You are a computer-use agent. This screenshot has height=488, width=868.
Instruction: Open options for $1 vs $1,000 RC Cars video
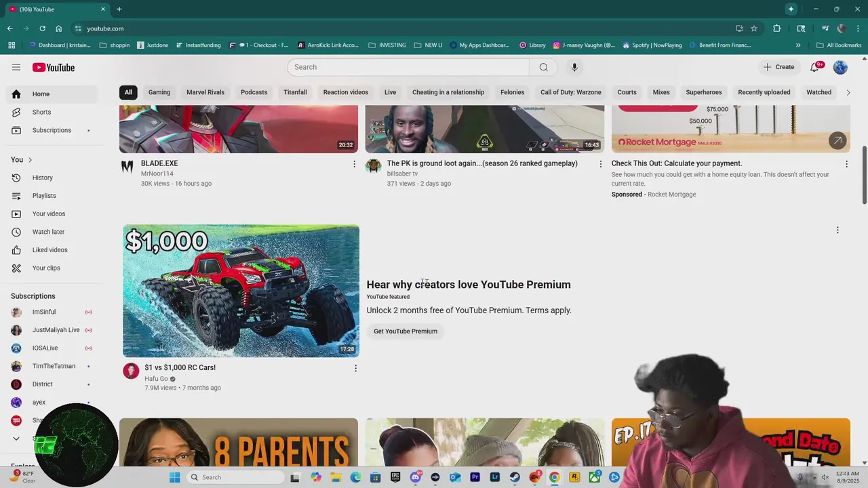[x=355, y=368]
